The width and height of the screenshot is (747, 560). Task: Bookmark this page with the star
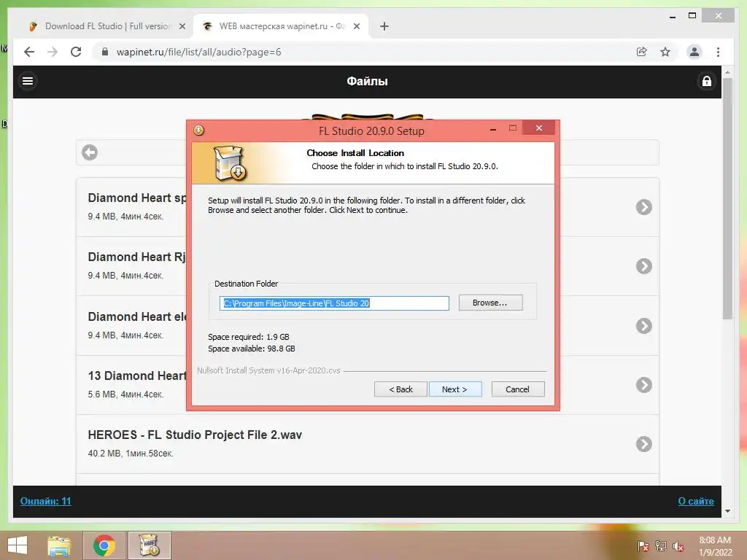click(665, 52)
